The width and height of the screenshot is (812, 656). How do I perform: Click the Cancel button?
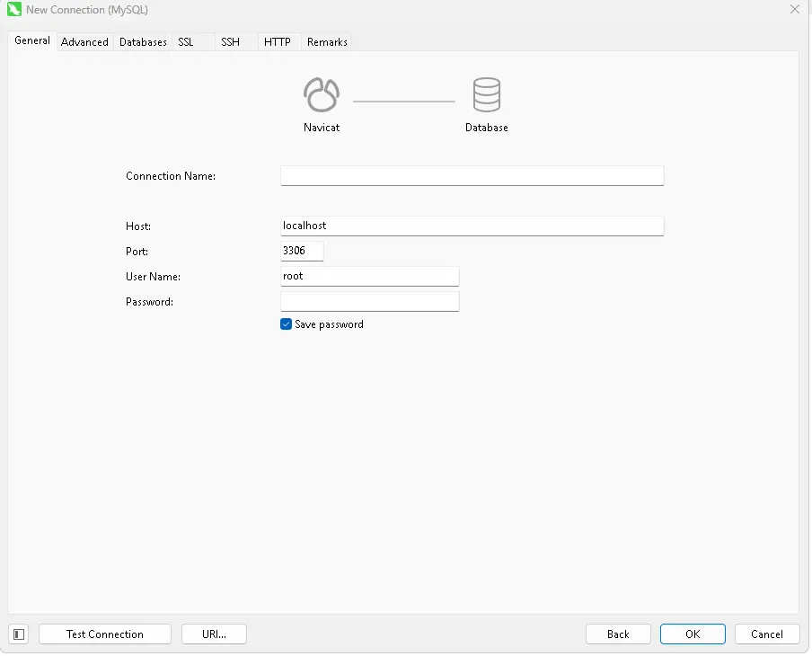pos(767,634)
